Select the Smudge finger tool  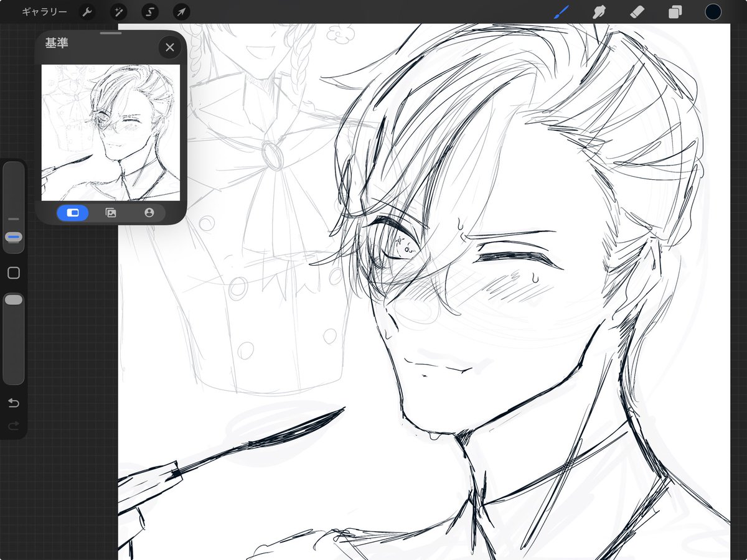point(599,12)
